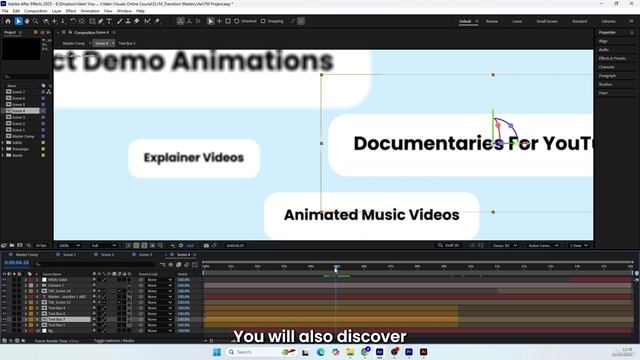Take a snapshot with the camera icon

[206, 245]
